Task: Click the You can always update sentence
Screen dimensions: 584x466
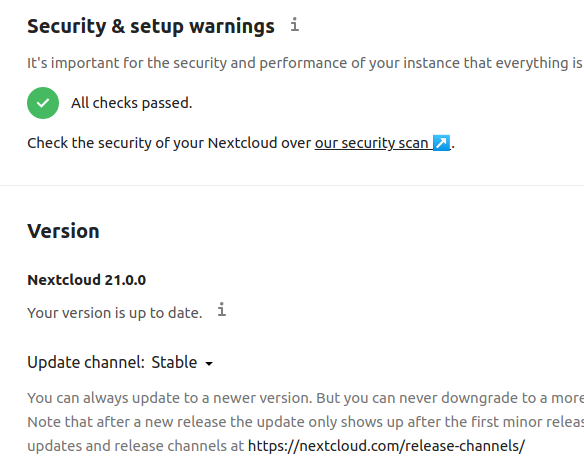Action: [x=305, y=398]
